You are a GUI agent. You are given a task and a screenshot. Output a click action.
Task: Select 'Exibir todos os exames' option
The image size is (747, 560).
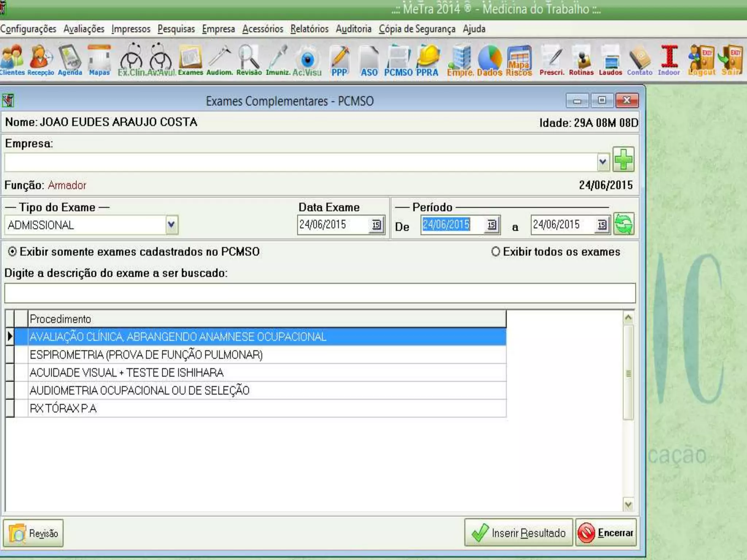tap(495, 252)
